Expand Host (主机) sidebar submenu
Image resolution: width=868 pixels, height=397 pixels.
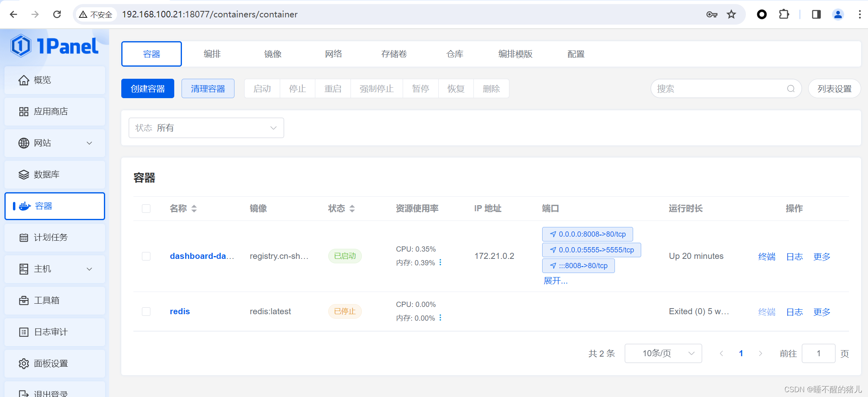click(x=55, y=269)
